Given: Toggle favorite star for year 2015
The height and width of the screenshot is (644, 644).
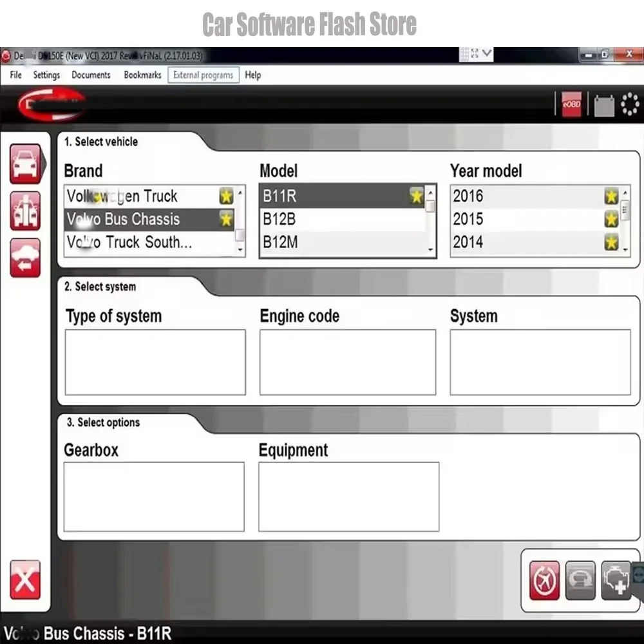Looking at the screenshot, I should click(x=611, y=219).
